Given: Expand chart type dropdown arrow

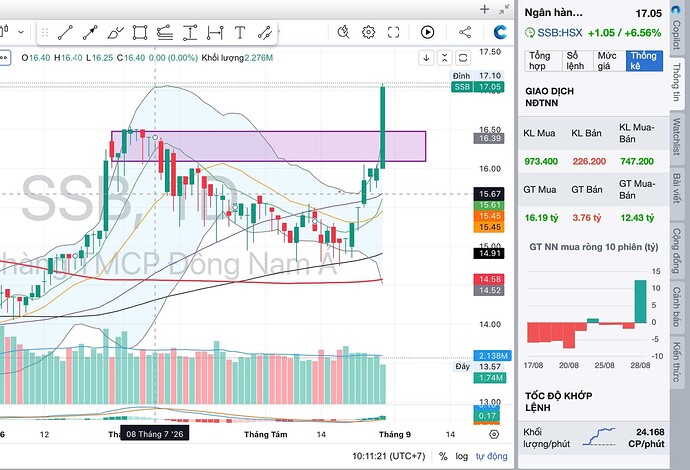Looking at the screenshot, I should click(21, 32).
